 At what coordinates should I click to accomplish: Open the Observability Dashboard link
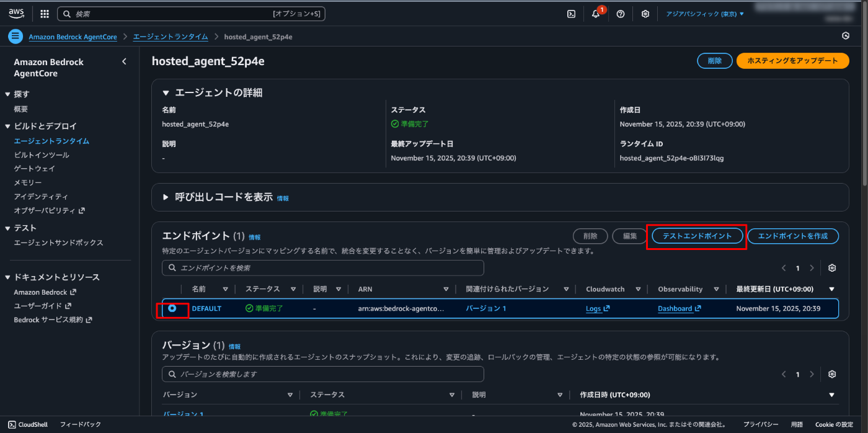coord(680,308)
